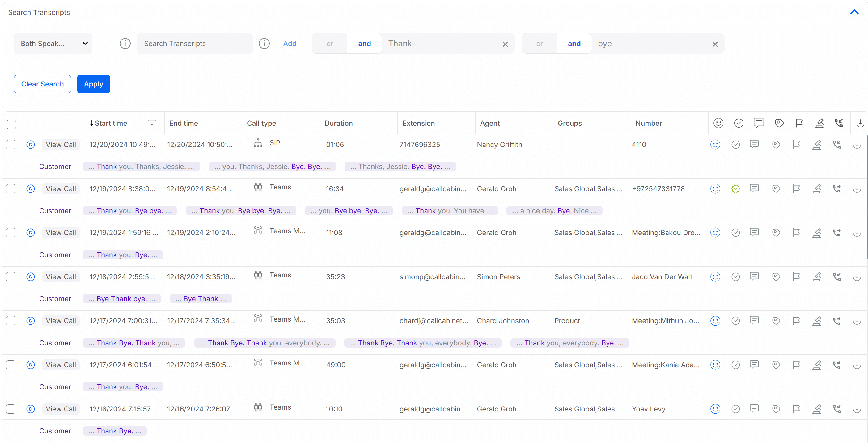View Call for Meeting:Bakou row

coord(61,233)
